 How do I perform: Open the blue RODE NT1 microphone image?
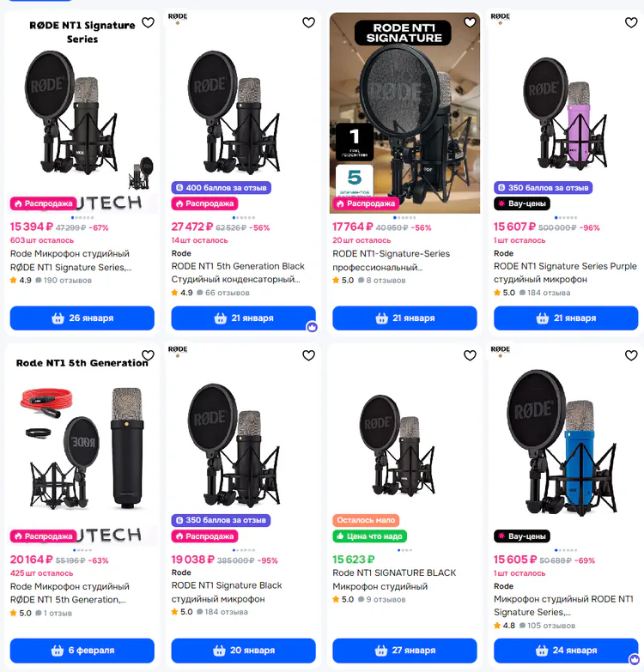click(x=566, y=444)
